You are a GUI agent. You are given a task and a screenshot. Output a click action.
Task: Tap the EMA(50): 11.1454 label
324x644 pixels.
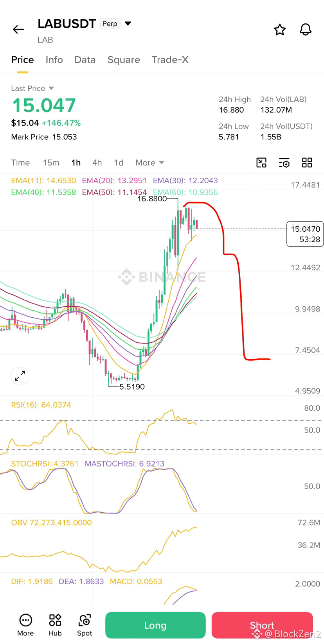pyautogui.click(x=114, y=192)
